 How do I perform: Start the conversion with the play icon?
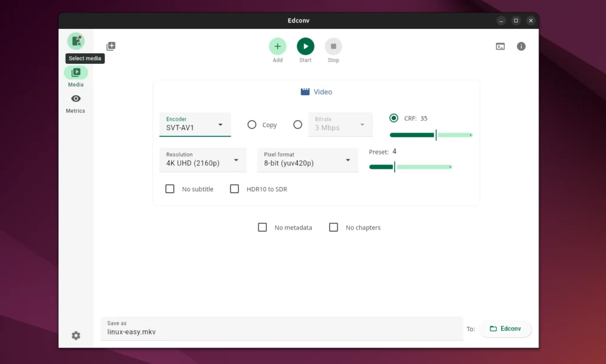(305, 46)
